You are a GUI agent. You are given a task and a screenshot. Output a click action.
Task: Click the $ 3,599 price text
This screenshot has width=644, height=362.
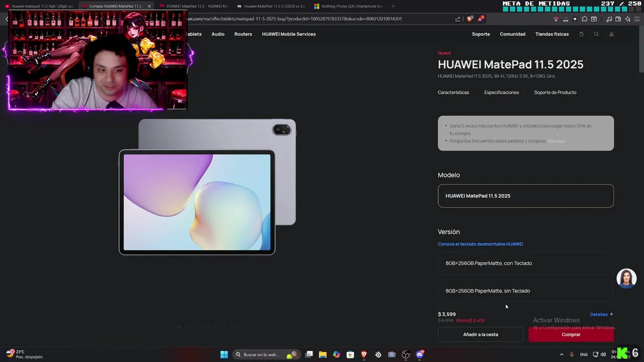447,314
